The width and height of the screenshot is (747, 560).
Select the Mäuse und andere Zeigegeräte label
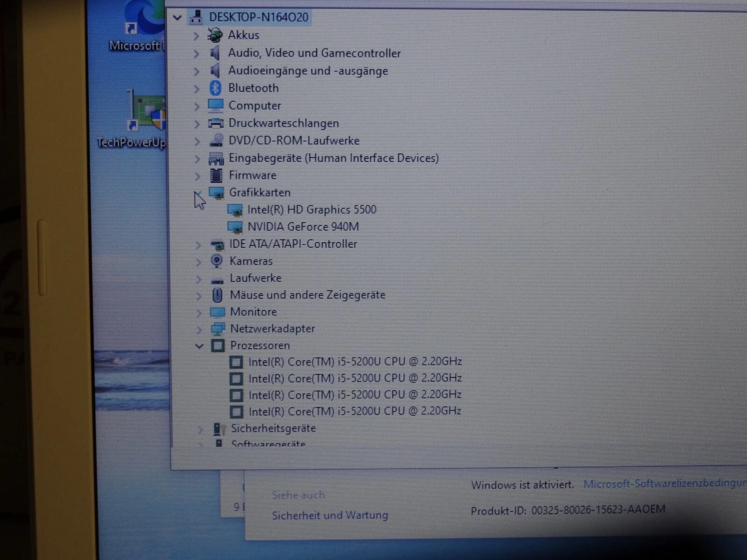308,295
